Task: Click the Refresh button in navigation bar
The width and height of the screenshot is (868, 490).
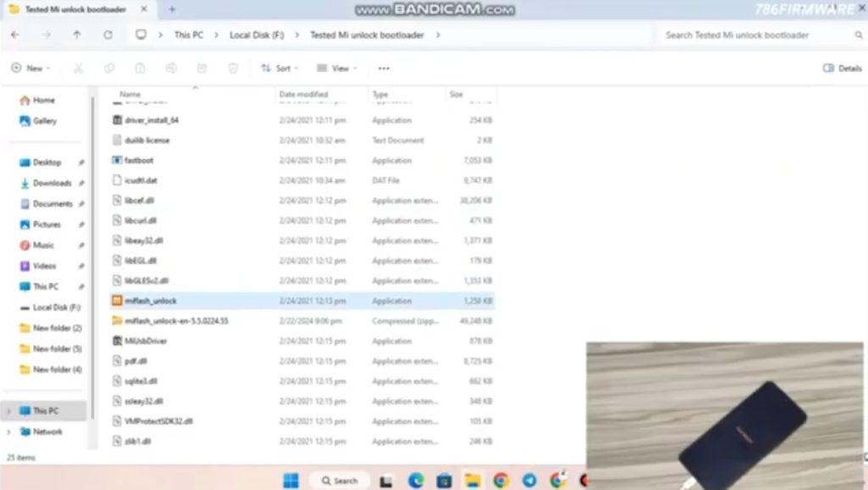Action: 108,35
